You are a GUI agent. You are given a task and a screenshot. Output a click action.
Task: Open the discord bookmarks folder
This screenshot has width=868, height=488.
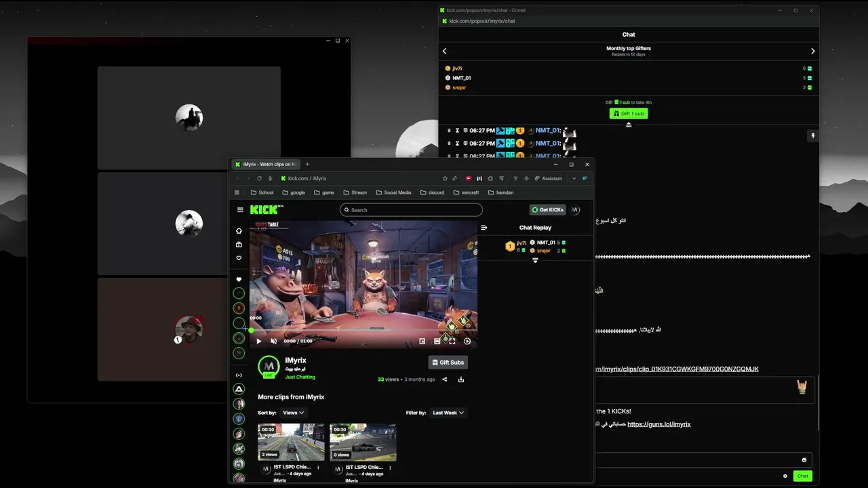432,192
